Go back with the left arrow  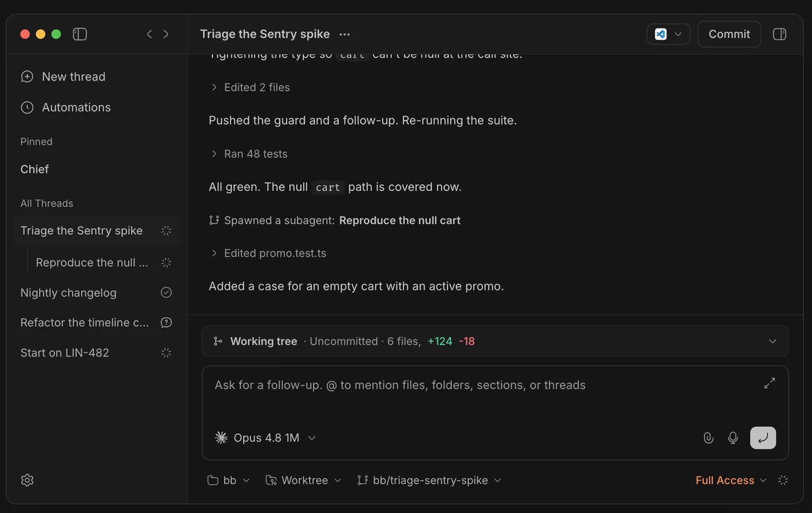[150, 34]
